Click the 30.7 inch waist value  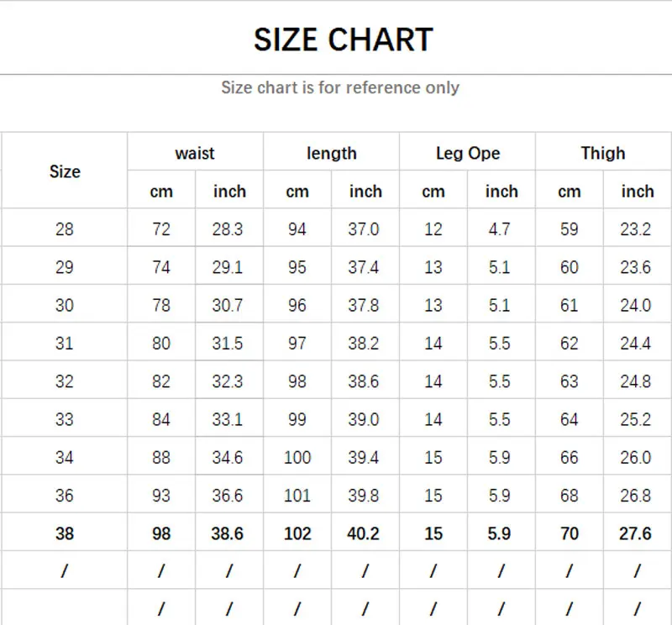coord(228,306)
